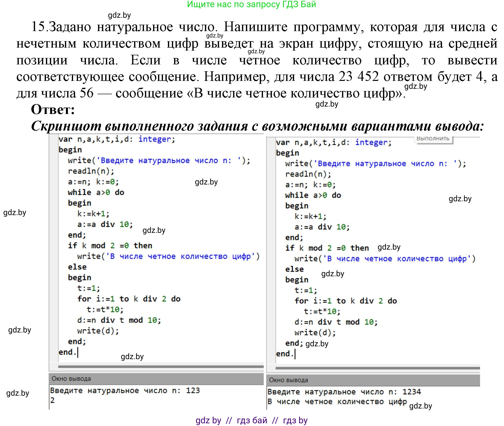Screen dimensions: 504x426
Task: Click the right editor's horizontal scrollbar
Action: point(377,368)
